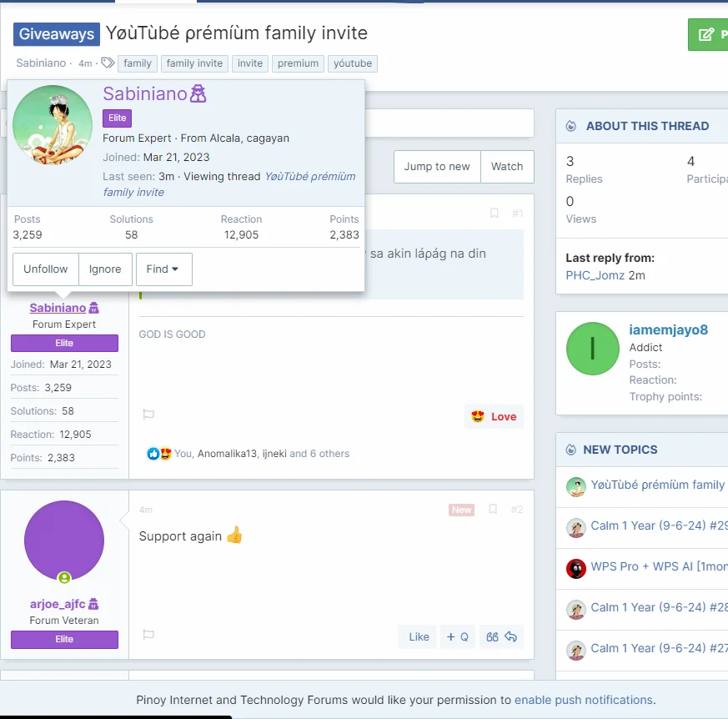
Task: Click the reaction emoji icons under post #1
Action: tap(159, 454)
